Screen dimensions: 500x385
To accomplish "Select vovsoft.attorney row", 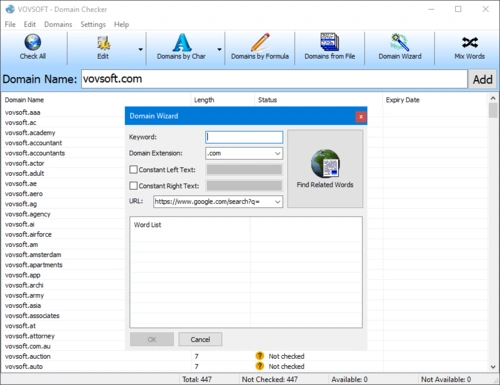I will click(x=30, y=336).
